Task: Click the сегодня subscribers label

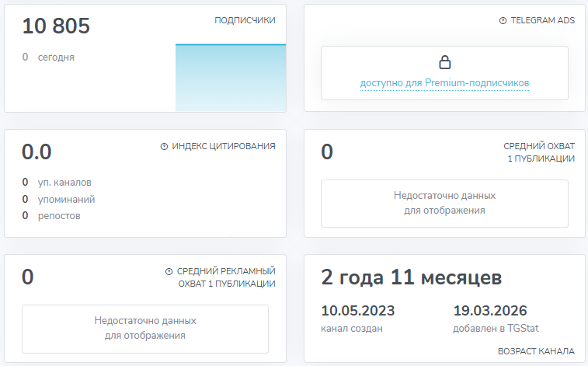Action: tap(56, 58)
